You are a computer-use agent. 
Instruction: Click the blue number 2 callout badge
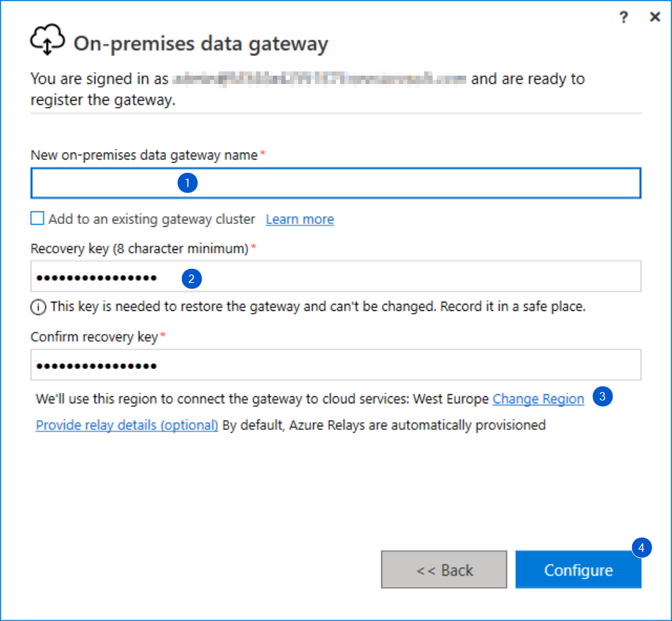coord(192,279)
